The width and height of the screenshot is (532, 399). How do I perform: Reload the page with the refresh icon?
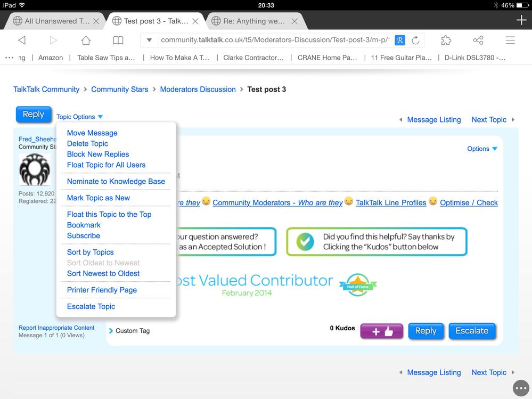point(415,40)
